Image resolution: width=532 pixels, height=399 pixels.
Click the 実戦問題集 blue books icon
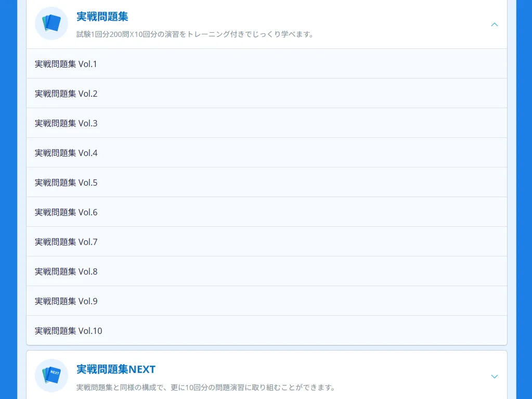pos(51,23)
